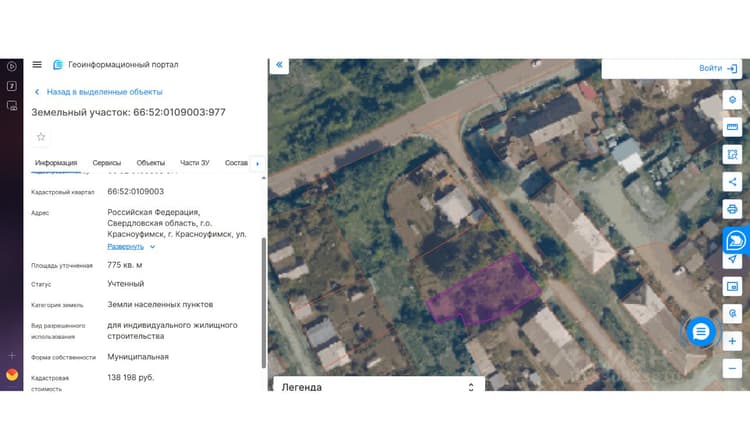The height and width of the screenshot is (422, 750).
Task: Open the map layers tool
Action: [732, 100]
